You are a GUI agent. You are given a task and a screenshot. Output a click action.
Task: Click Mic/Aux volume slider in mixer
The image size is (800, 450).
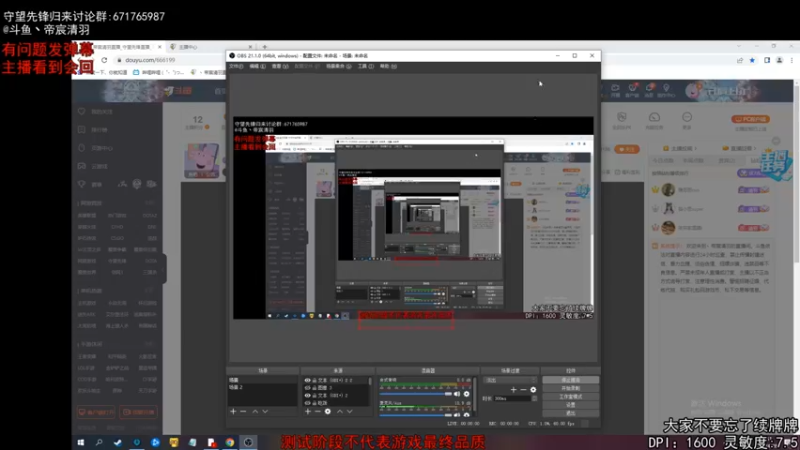coord(416,415)
